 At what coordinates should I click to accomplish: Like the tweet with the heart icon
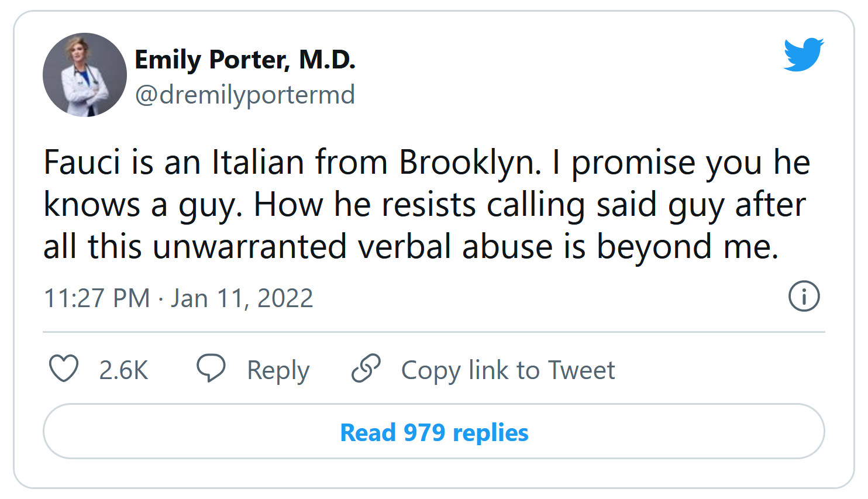pos(63,369)
